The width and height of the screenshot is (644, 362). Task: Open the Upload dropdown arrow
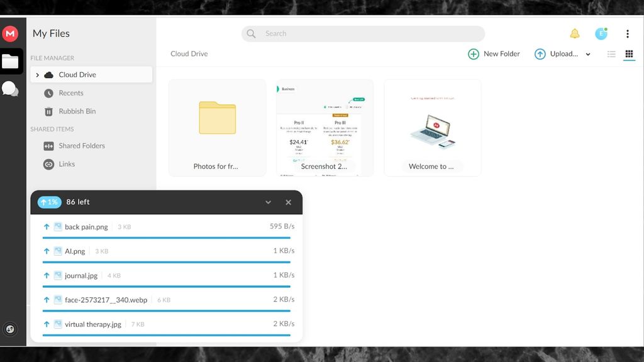point(587,54)
